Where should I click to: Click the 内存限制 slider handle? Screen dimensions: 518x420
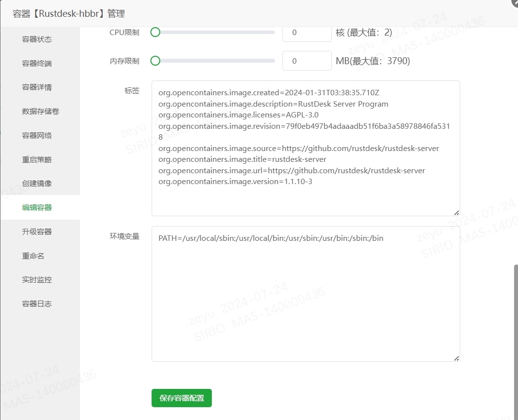[155, 61]
